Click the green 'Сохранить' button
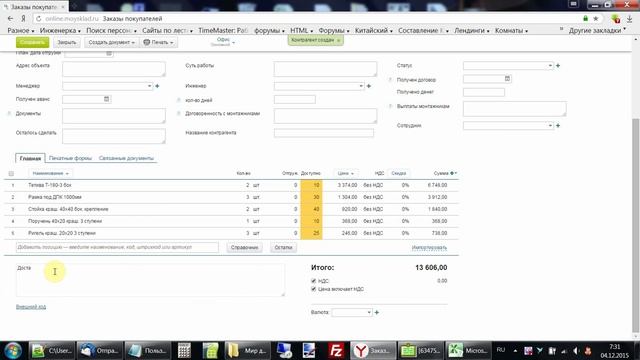Image resolution: width=640 pixels, height=360 pixels. [32, 42]
